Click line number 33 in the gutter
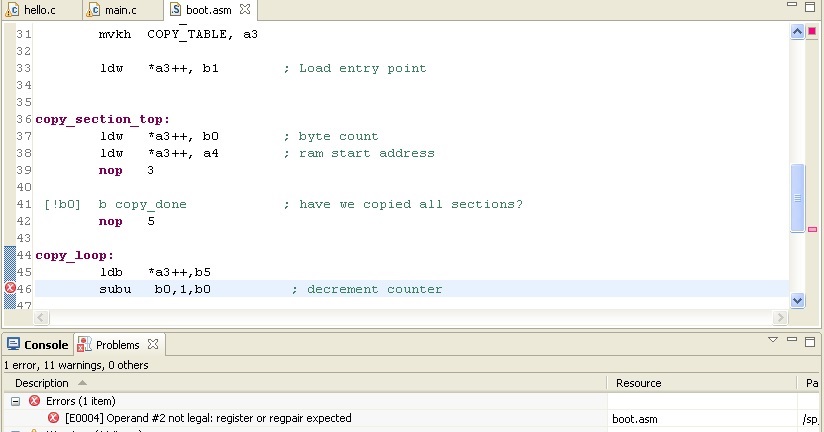The height and width of the screenshot is (432, 824). pyautogui.click(x=24, y=68)
